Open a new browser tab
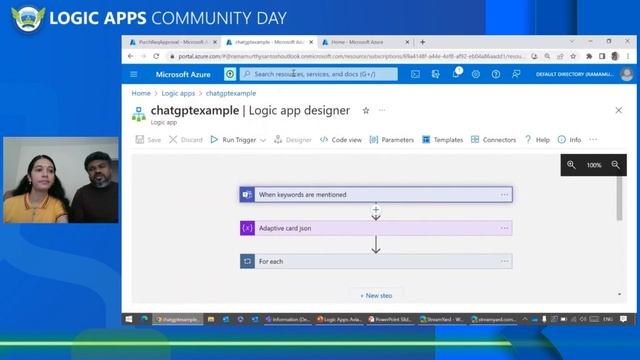The image size is (640, 360). tap(423, 42)
